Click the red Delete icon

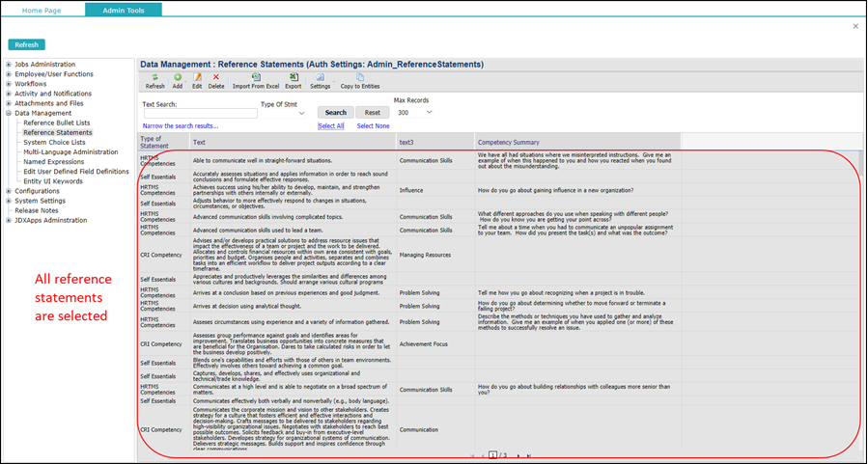pos(216,77)
